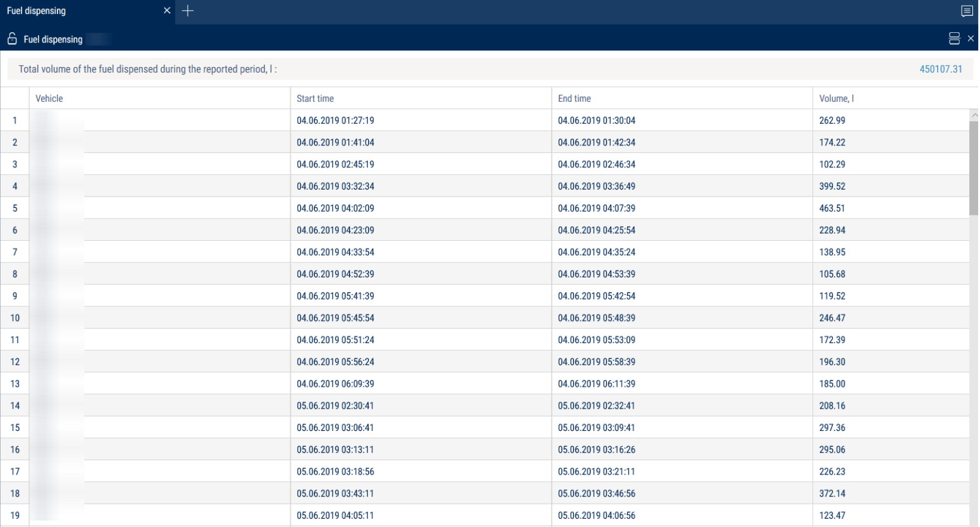Screen dimensions: 980x527
Task: Select volume cell 185.00
Action: click(832, 384)
